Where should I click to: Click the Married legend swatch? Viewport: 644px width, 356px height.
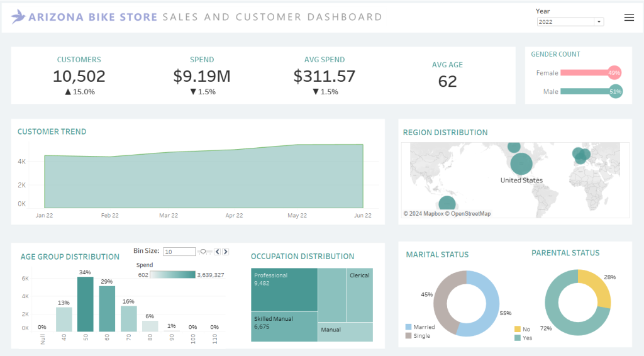[x=409, y=327]
